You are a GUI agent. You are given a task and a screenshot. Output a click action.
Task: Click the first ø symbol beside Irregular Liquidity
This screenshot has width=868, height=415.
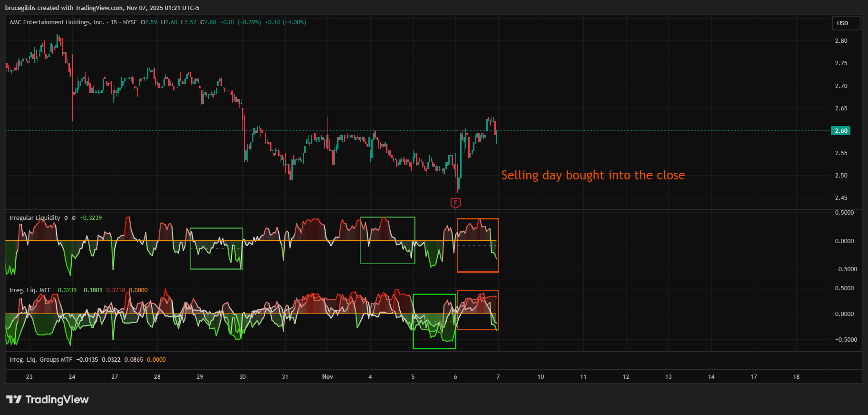[x=66, y=218]
